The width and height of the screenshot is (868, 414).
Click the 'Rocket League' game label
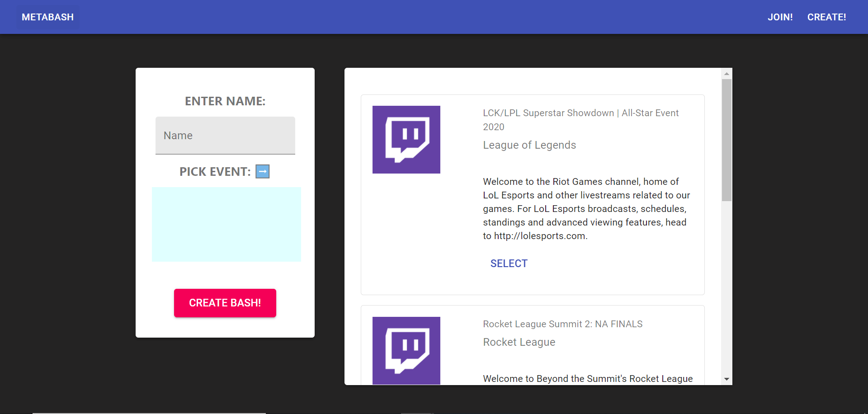[x=519, y=342]
